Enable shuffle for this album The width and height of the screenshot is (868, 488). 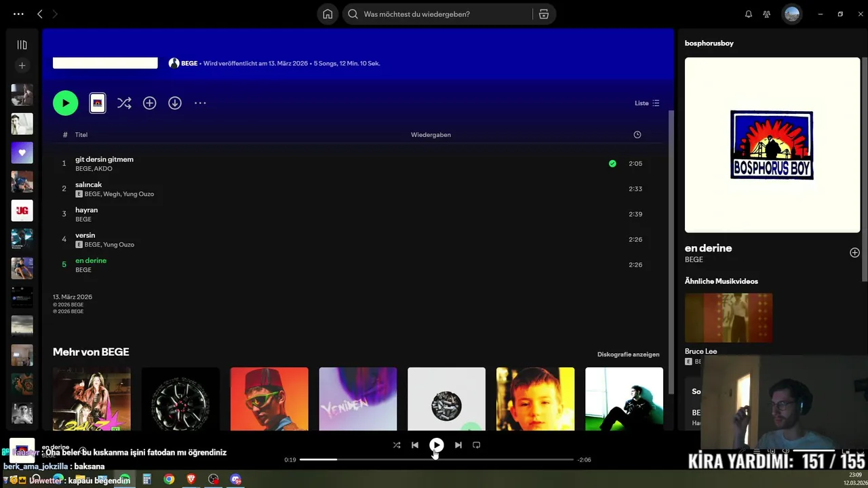point(124,103)
